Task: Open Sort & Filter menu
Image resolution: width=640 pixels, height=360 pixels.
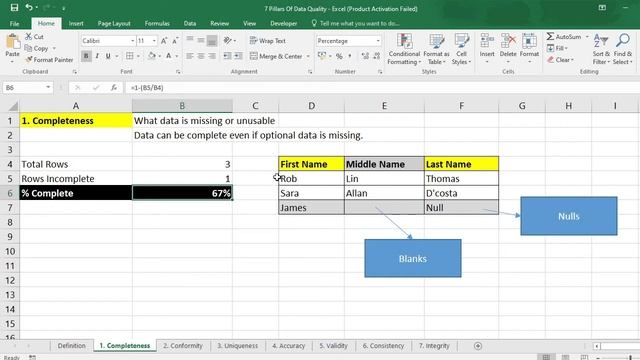Action: click(x=601, y=49)
